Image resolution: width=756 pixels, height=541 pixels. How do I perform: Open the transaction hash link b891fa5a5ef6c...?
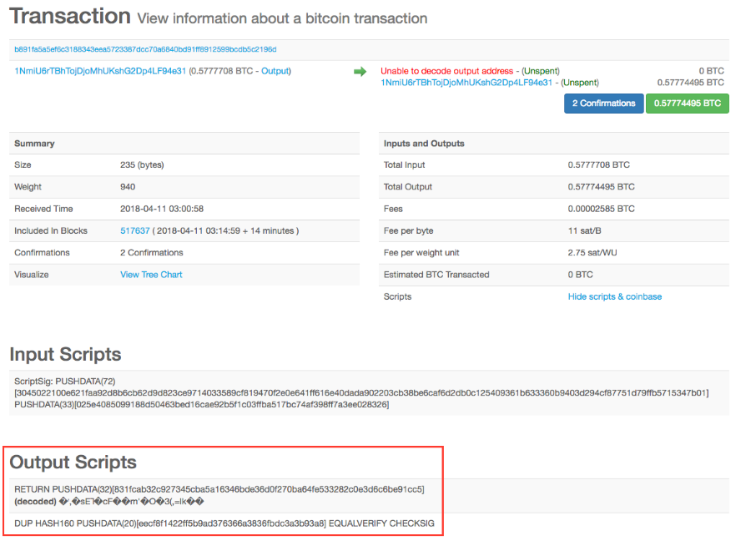tap(145, 50)
